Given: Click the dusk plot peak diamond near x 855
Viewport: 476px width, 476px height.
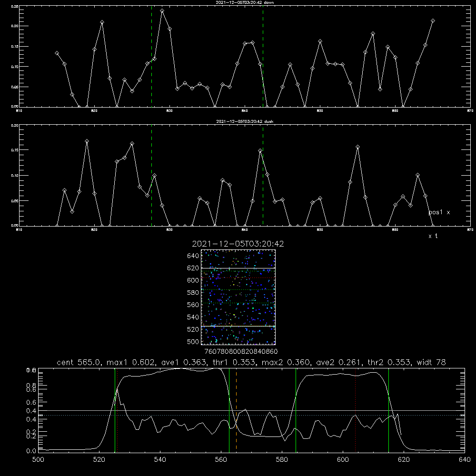Looking at the screenshot, I should [x=357, y=147].
